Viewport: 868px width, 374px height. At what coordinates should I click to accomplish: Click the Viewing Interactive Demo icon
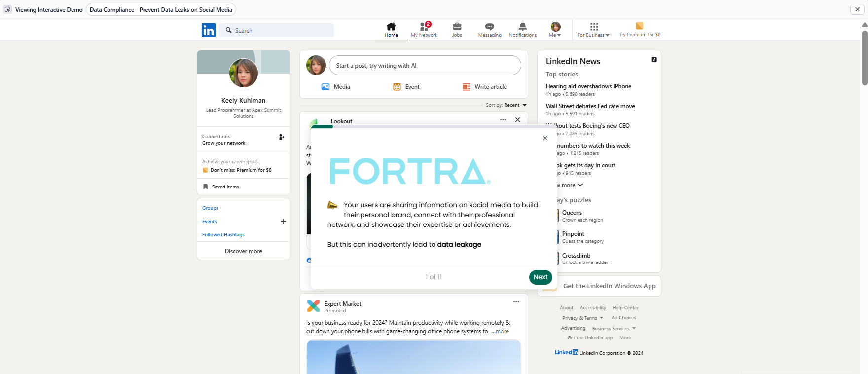(x=7, y=10)
